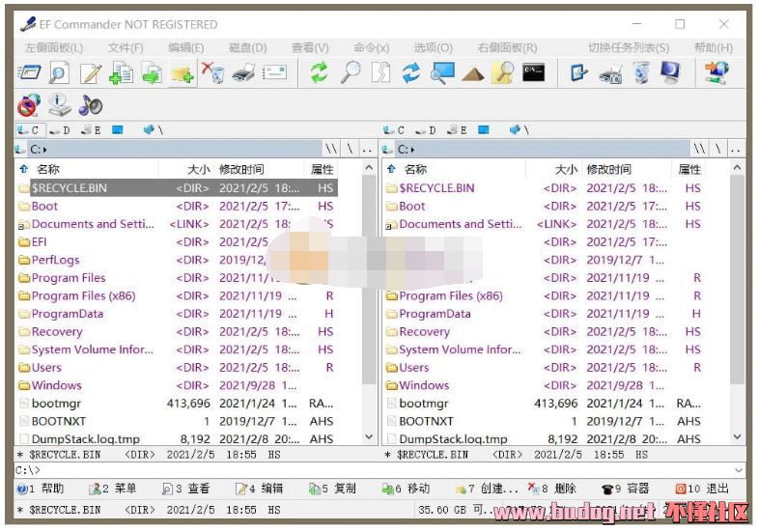Click the drive information icon with blue i
Viewport: 758px width, 532px height.
point(60,105)
